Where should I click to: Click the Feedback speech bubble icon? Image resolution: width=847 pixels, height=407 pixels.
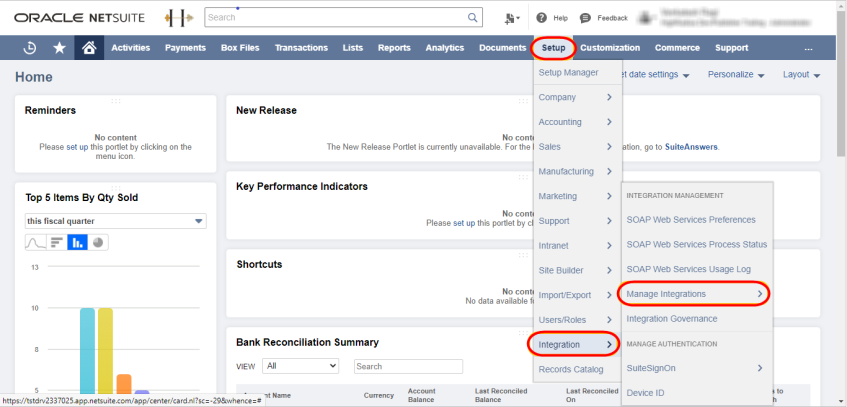(x=586, y=18)
